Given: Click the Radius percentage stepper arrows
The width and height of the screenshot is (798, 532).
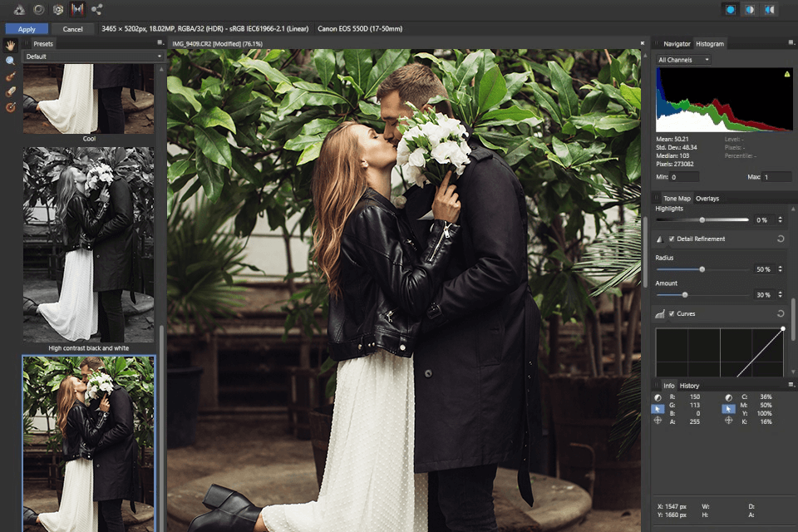Looking at the screenshot, I should 781,268.
